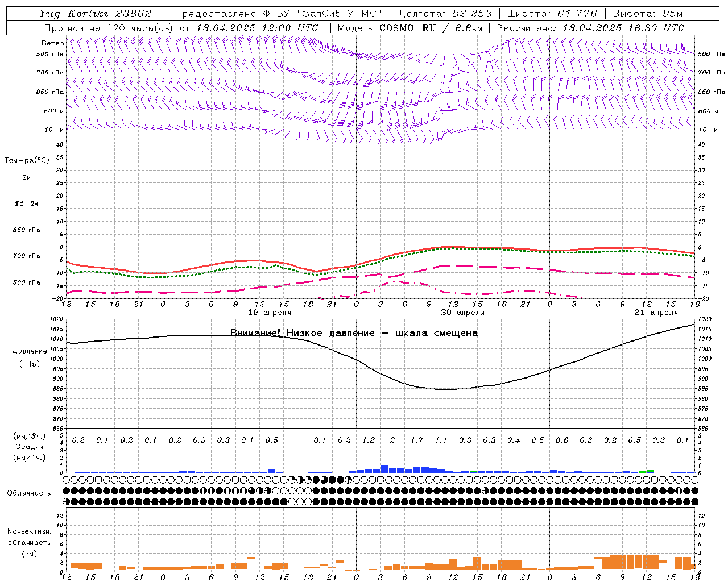
Task: Select the 700 гПа temperature legend entry
Action: click(x=27, y=256)
